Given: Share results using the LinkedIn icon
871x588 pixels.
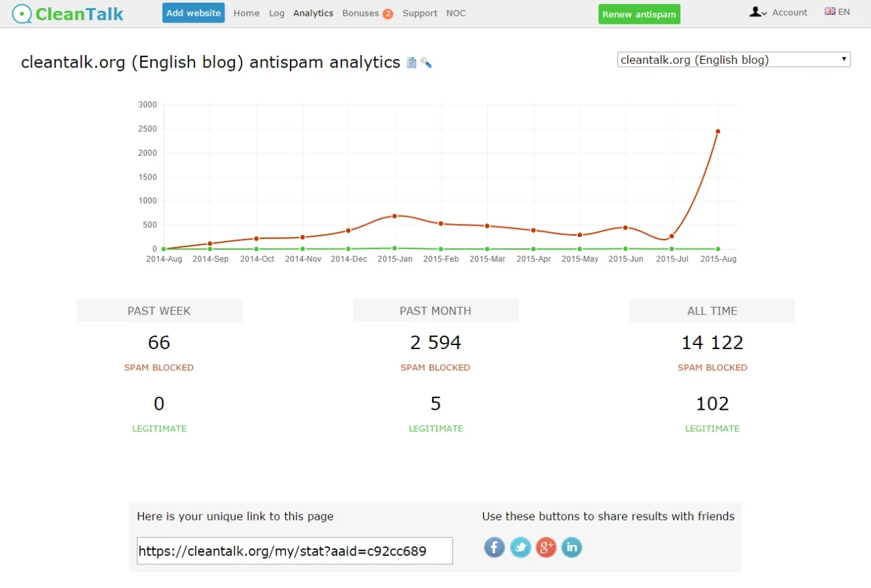Looking at the screenshot, I should 572,547.
